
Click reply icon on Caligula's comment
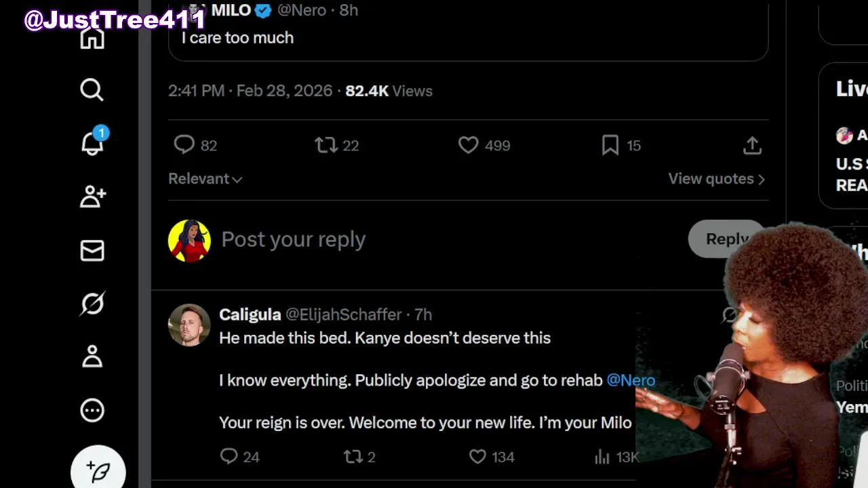point(229,457)
